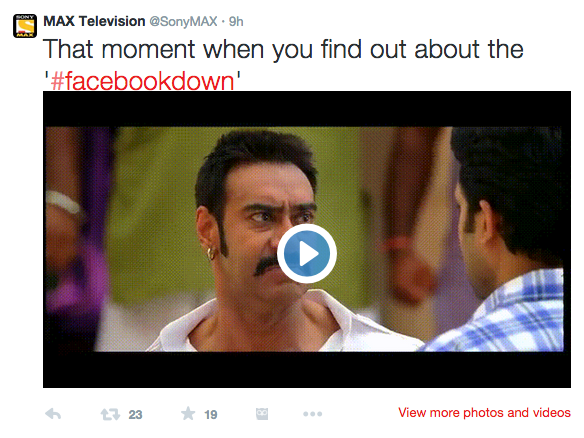Retweet using the retweet arrows icon
Viewport: 584px width, 438px height.
[x=110, y=414]
